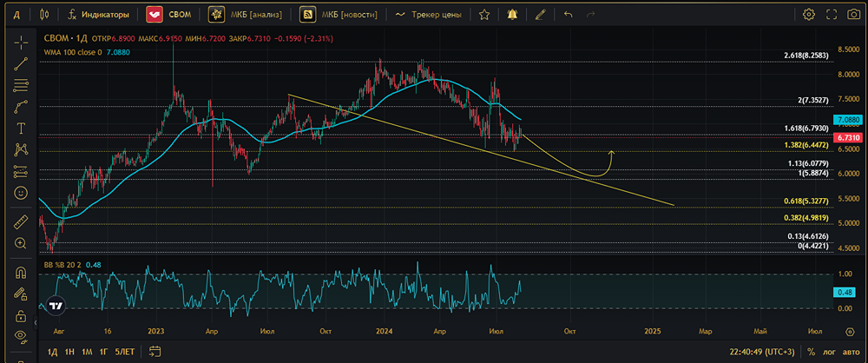This screenshot has height=363, width=868.
Task: Click Fibonacci level 0.382(4.9819) label
Action: coord(806,218)
